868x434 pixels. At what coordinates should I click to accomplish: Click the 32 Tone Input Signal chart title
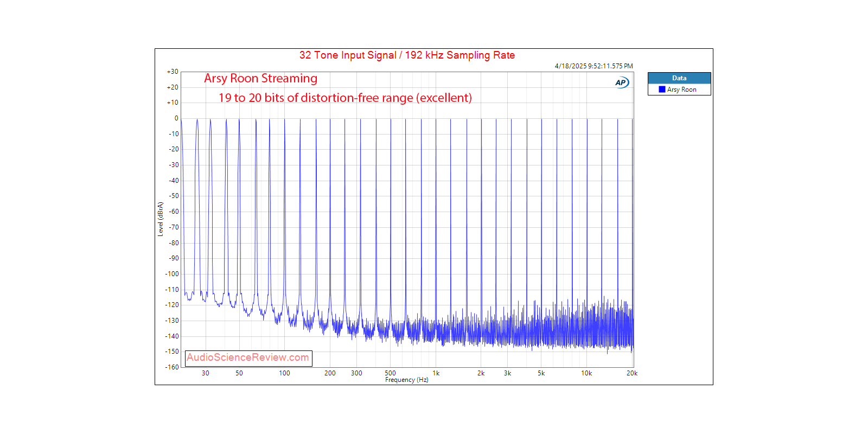click(x=407, y=55)
